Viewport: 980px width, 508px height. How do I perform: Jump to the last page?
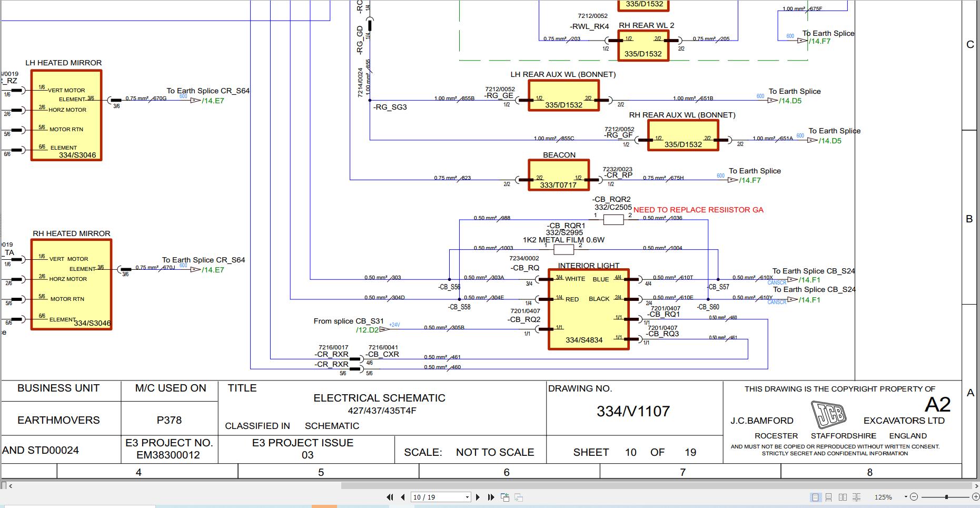tap(491, 497)
